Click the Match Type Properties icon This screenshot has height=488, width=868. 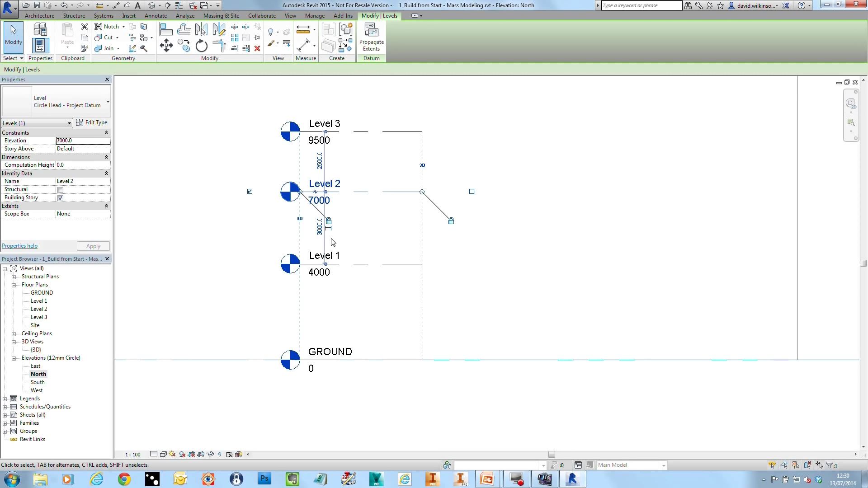[85, 48]
